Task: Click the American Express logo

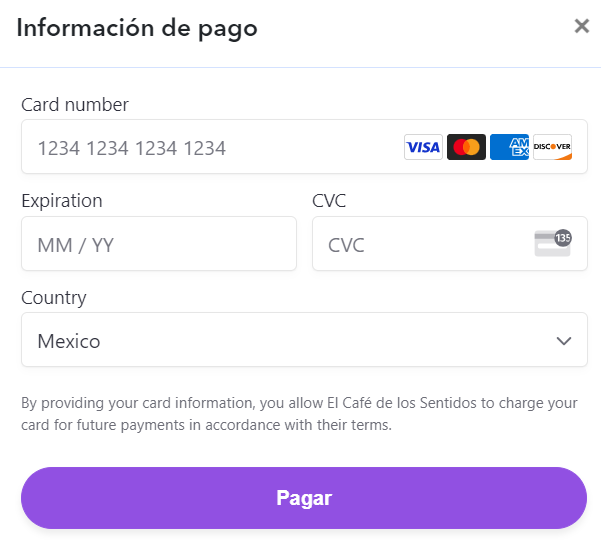Action: click(509, 147)
